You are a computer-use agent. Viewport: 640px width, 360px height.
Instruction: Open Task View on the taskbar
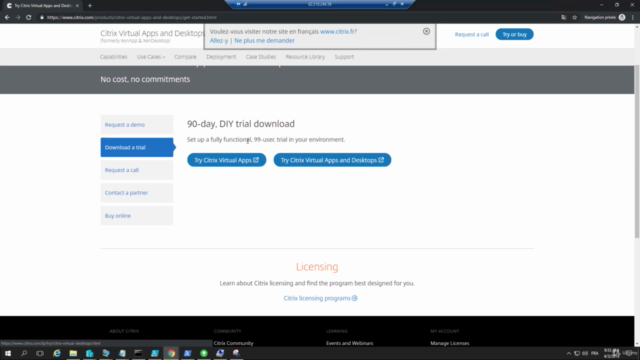(40, 353)
